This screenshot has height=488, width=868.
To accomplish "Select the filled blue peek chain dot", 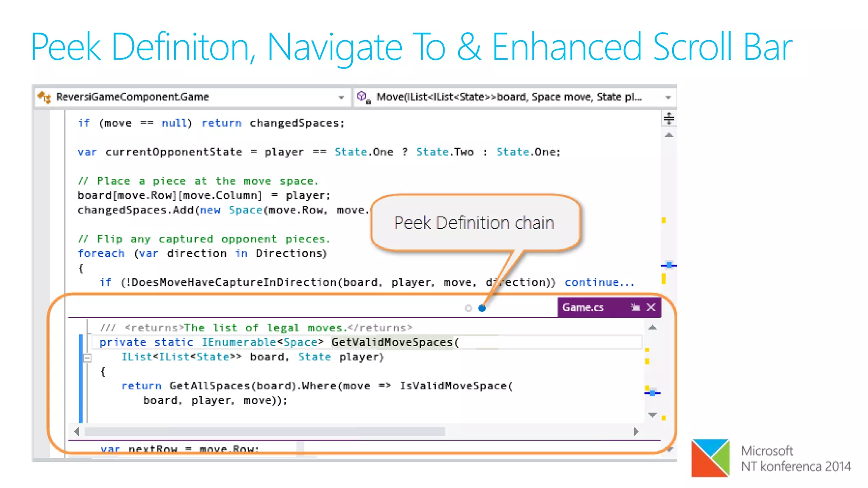I will pyautogui.click(x=482, y=308).
